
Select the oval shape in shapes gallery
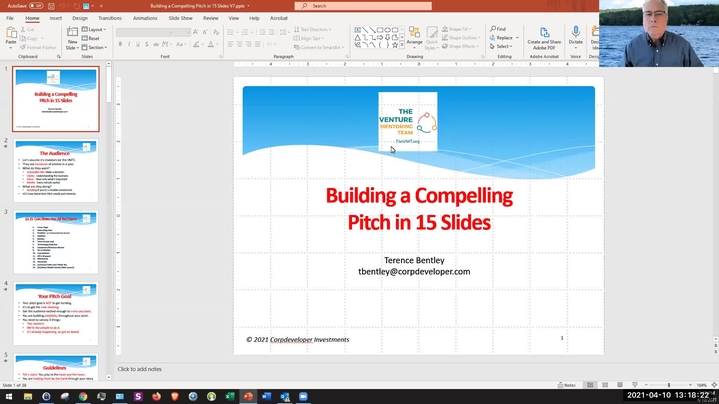coord(387,30)
